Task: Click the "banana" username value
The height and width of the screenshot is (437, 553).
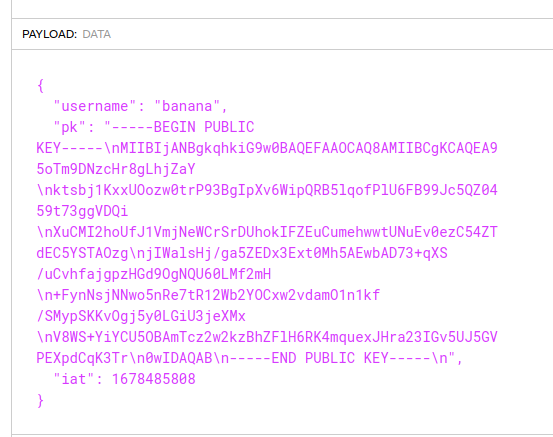Action: [x=187, y=106]
